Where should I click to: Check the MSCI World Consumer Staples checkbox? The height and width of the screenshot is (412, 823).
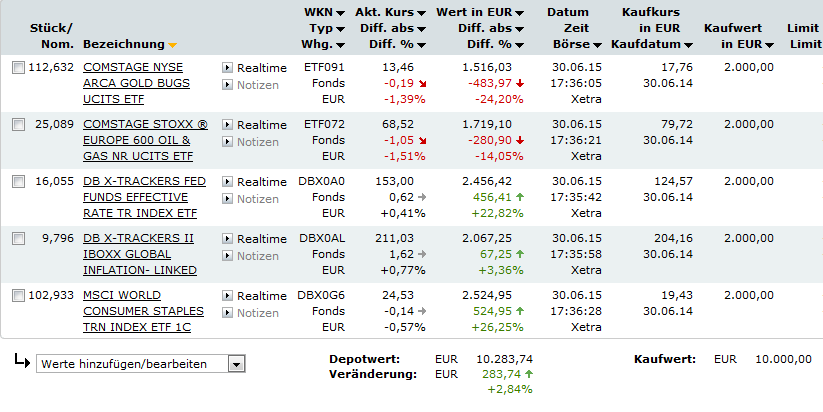(x=18, y=296)
